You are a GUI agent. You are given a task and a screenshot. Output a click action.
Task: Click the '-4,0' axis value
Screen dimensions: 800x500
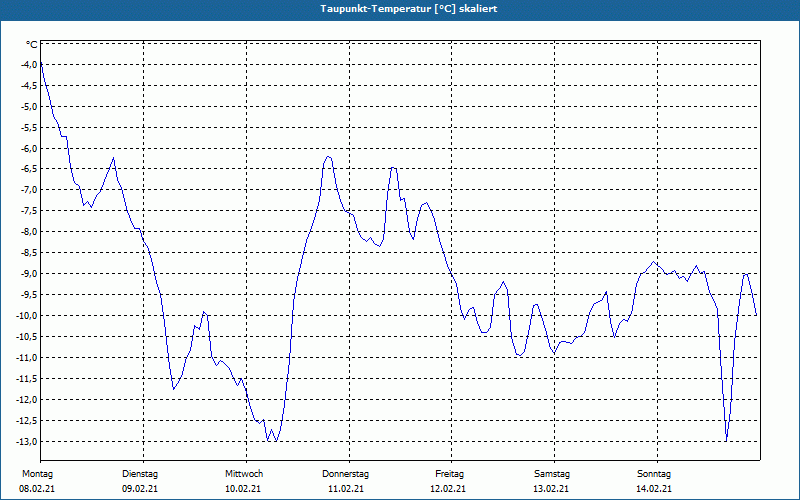pyautogui.click(x=29, y=65)
